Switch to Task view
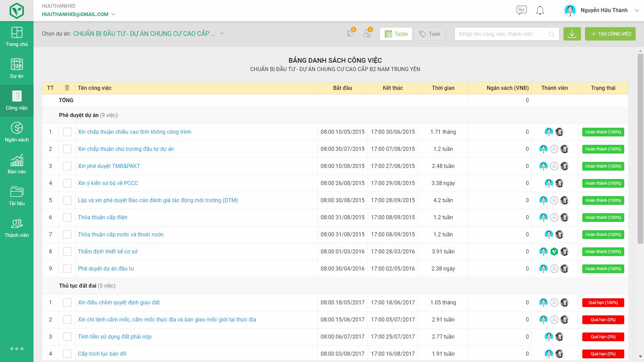Viewport: 644px width, 362px height. tap(430, 34)
